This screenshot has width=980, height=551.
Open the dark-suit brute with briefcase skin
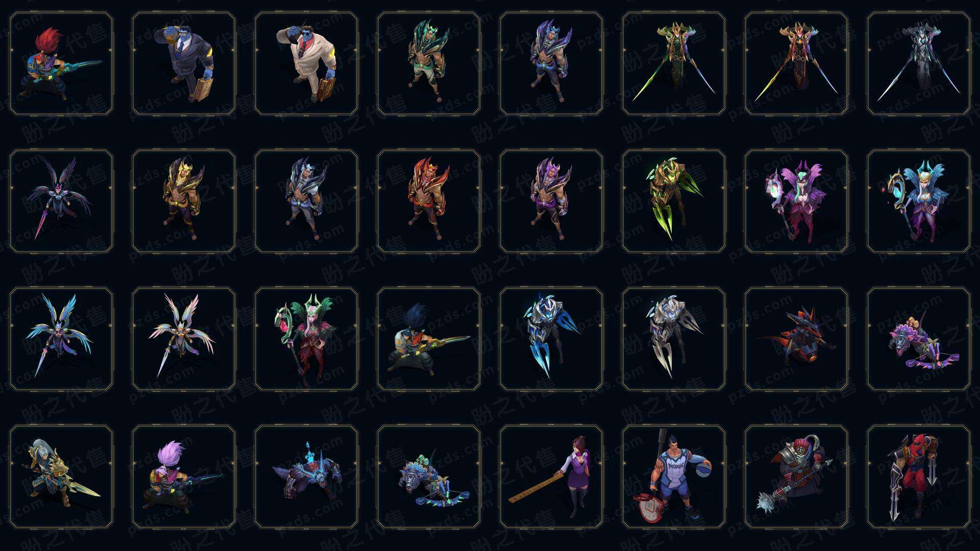click(x=184, y=64)
